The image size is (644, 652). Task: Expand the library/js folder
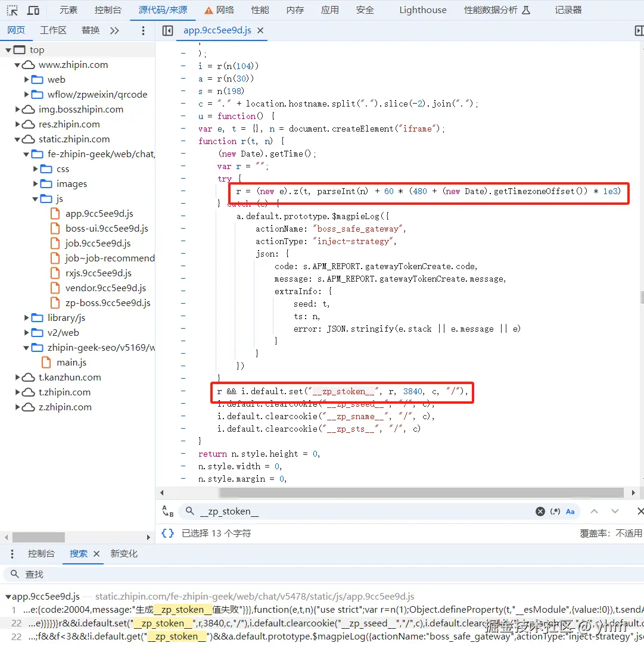click(26, 318)
